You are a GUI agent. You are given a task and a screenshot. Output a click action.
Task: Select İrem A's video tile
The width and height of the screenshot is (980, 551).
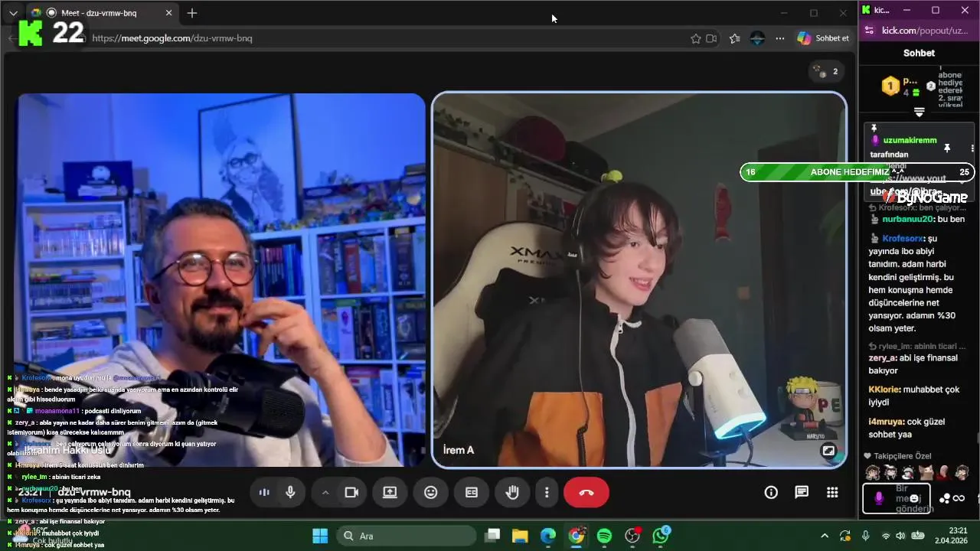[639, 280]
